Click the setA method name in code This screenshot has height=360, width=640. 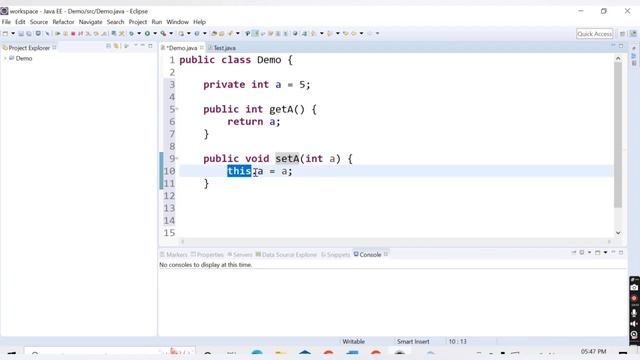coord(287,158)
